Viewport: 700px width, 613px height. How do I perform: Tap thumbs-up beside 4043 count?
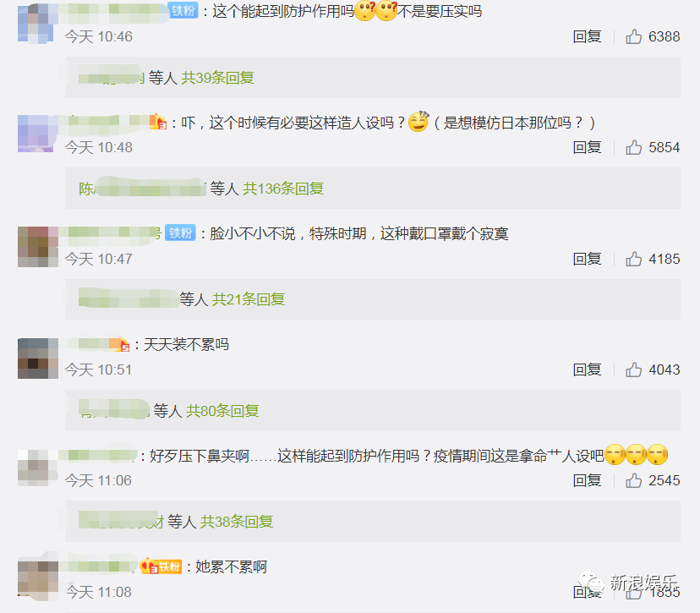tap(633, 369)
